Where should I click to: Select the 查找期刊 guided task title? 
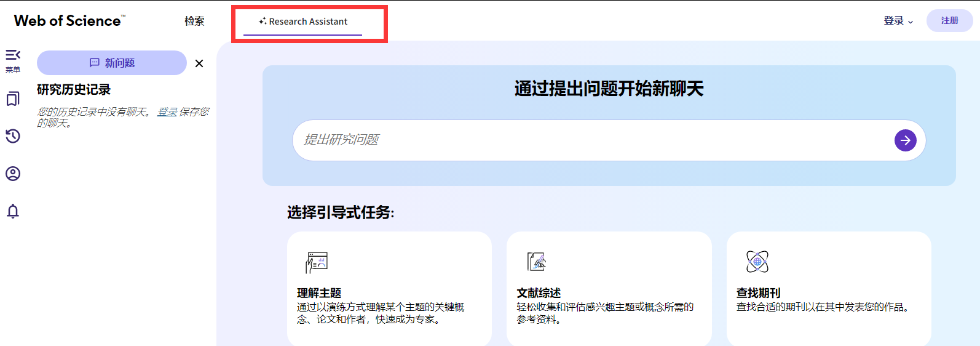[758, 293]
